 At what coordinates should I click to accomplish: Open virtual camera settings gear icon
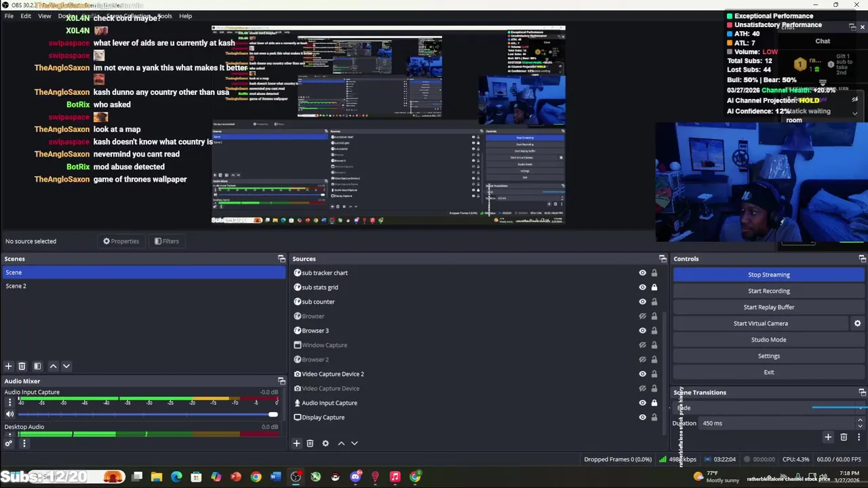tap(857, 323)
